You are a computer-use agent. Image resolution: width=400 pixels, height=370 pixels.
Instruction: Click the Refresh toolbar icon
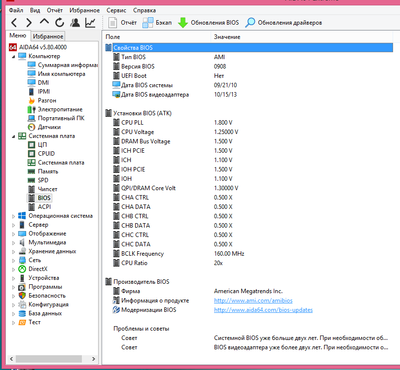pyautogui.click(x=59, y=23)
